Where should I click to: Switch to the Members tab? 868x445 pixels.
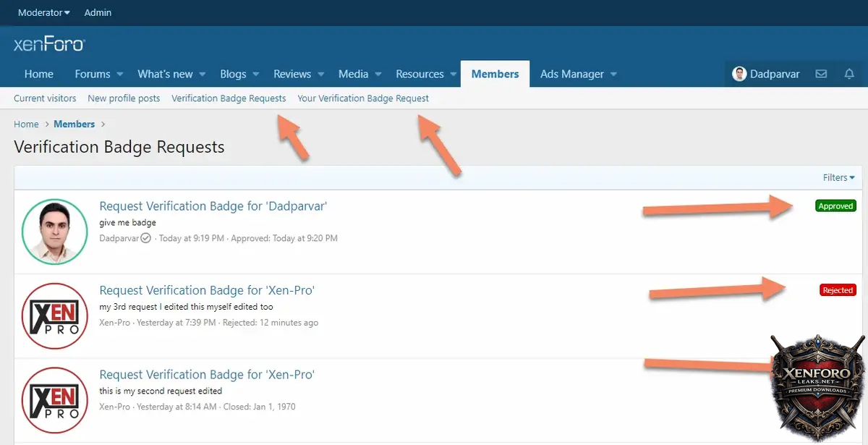pos(495,74)
